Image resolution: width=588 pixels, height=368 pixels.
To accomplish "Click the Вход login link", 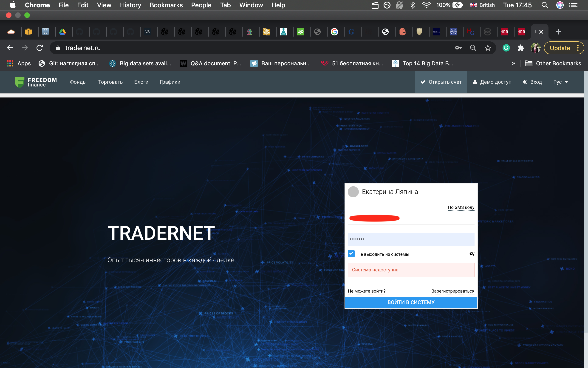I will 532,82.
